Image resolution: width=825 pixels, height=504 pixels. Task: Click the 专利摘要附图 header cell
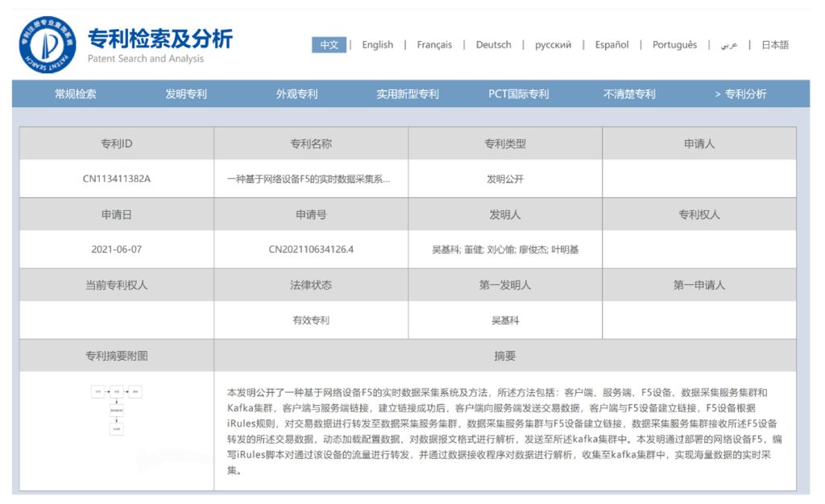[116, 356]
